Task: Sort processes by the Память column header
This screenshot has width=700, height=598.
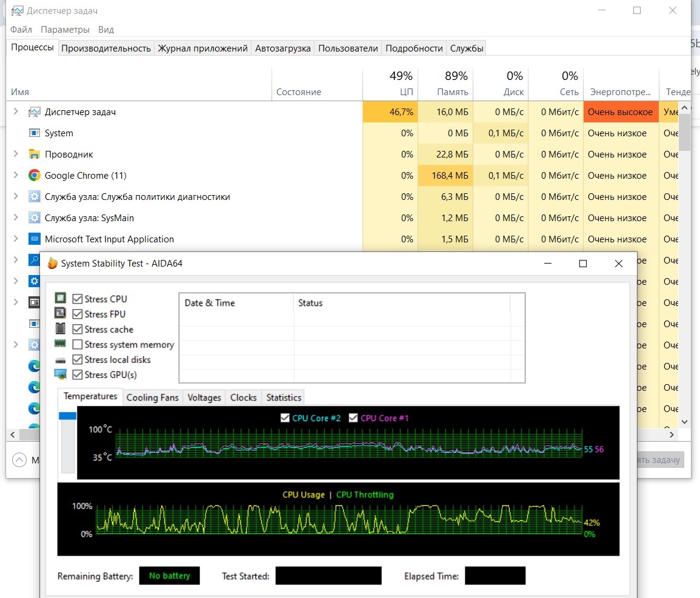Action: pos(445,85)
